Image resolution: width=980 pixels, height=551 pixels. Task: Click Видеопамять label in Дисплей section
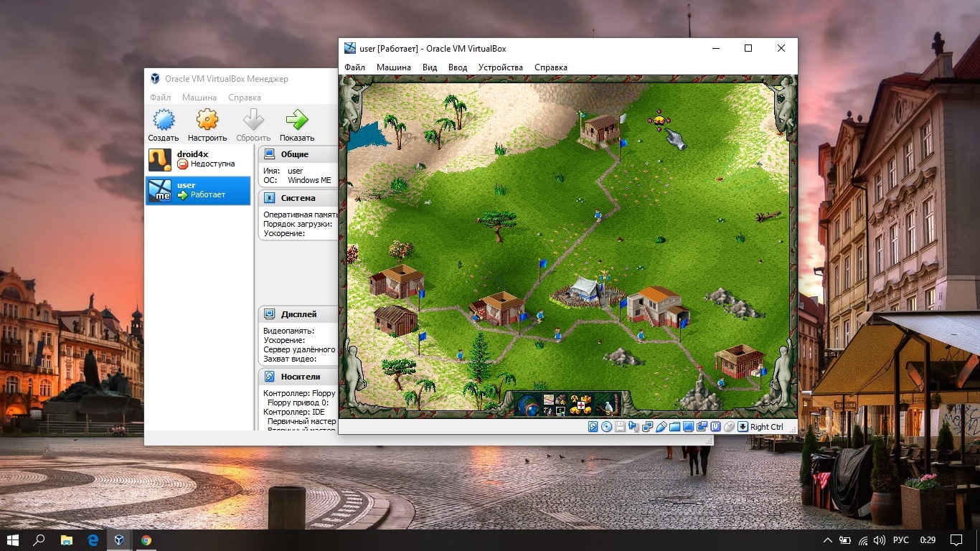[290, 331]
